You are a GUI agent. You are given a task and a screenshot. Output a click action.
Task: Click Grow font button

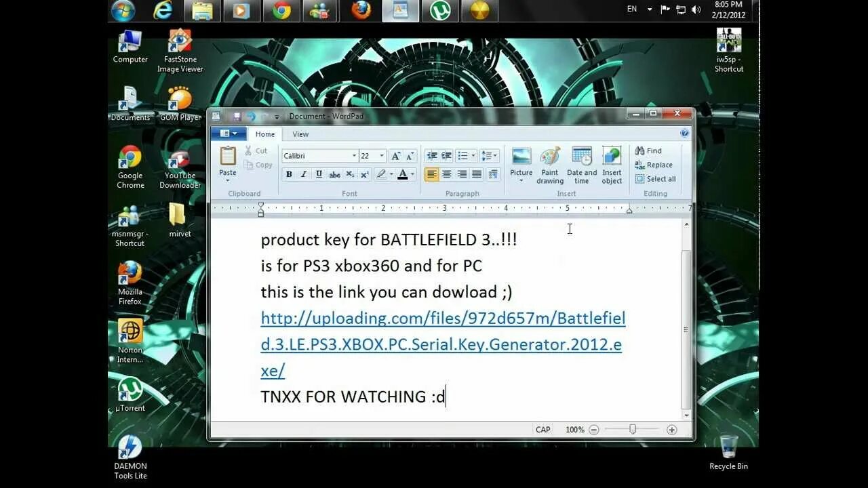click(396, 156)
